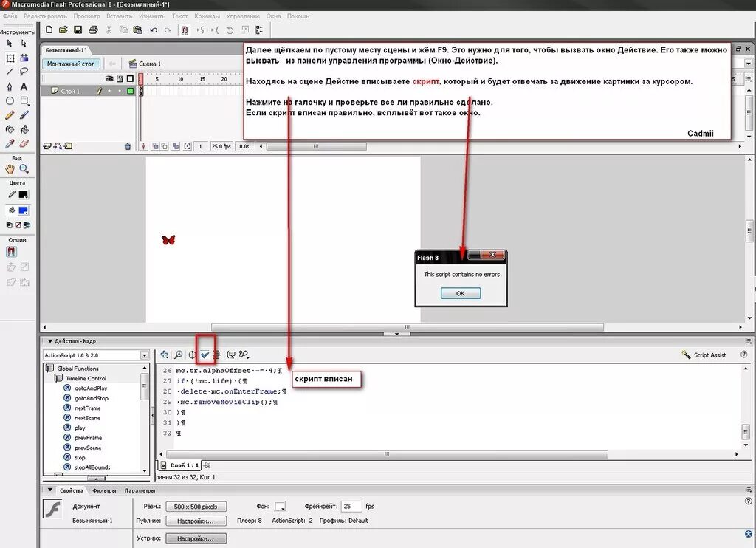
Task: Open the Окна menu
Action: click(x=273, y=16)
